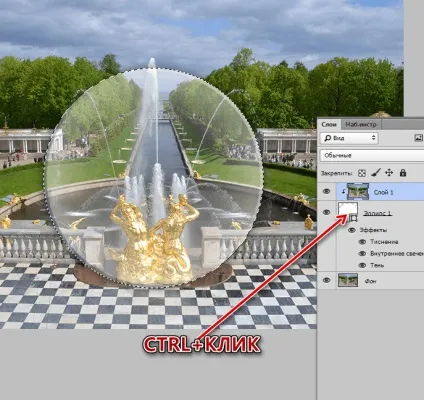
Task: Click the magnifier icon in Вид filter
Action: pyautogui.click(x=328, y=138)
